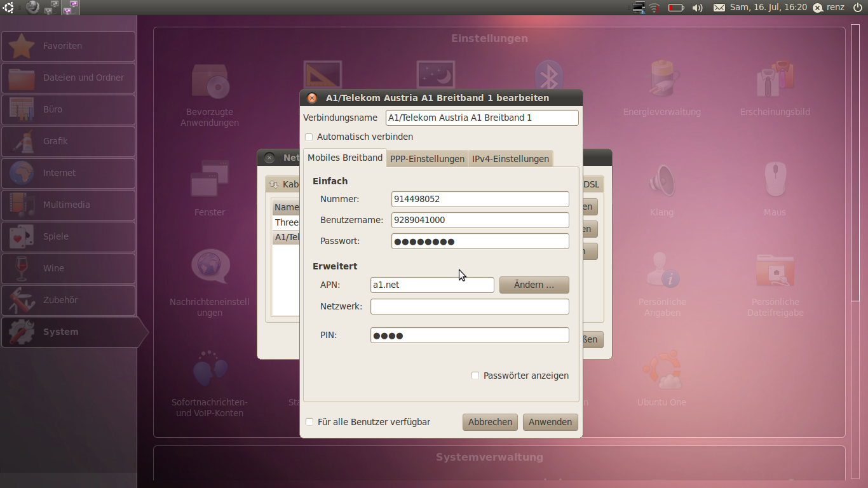
Task: Click the Name column header behind dialog
Action: (286, 207)
